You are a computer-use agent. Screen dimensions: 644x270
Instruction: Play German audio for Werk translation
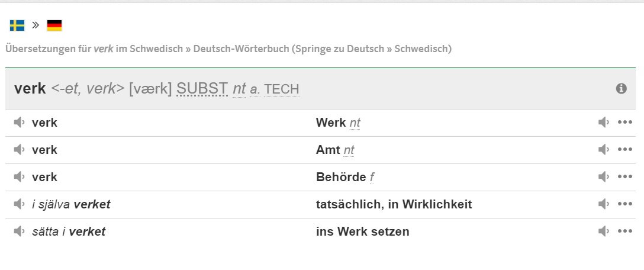click(603, 123)
